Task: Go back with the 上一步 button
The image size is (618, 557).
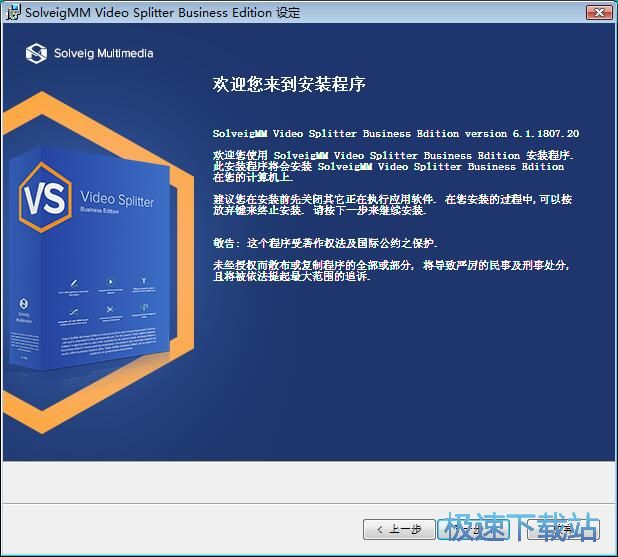Action: (399, 529)
